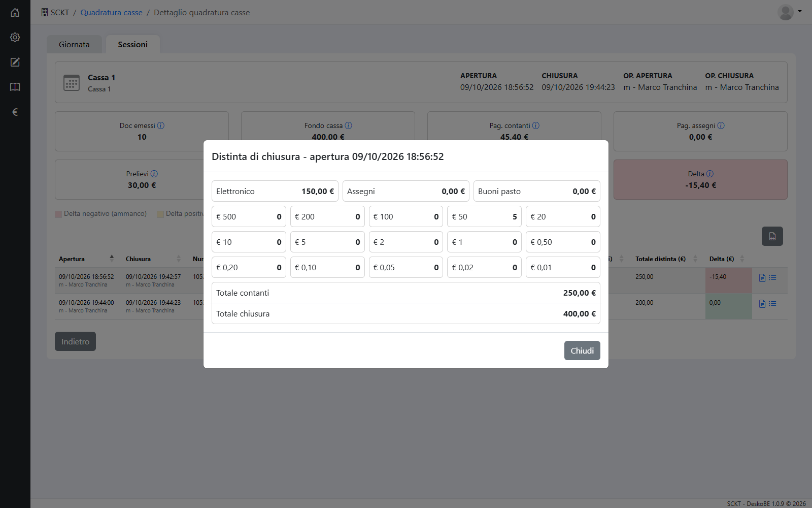The width and height of the screenshot is (812, 508).
Task: Follow the Quadratura casse breadcrumb link
Action: [x=111, y=12]
